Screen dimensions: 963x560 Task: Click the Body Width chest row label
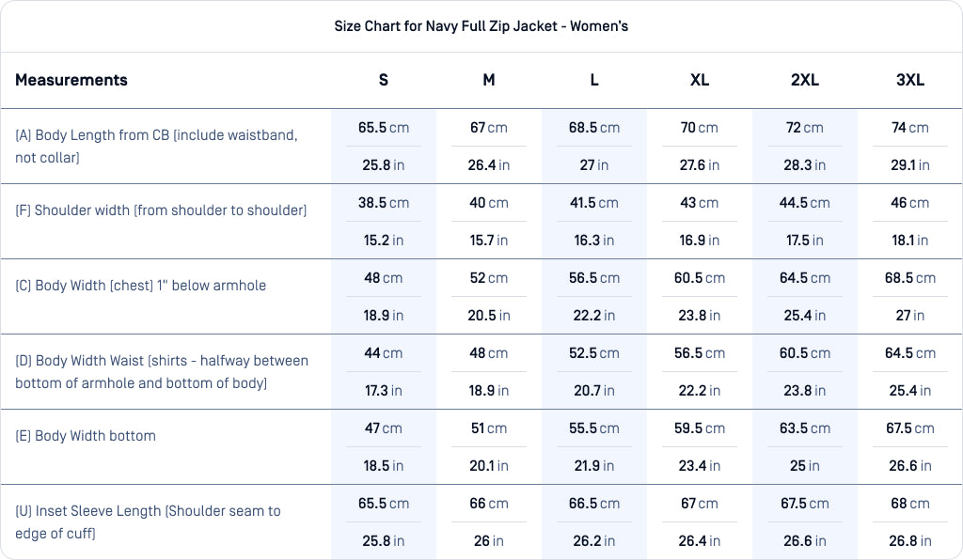[x=140, y=286]
